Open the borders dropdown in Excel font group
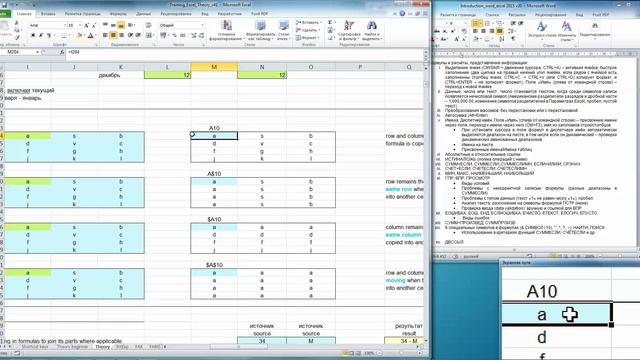 point(69,36)
